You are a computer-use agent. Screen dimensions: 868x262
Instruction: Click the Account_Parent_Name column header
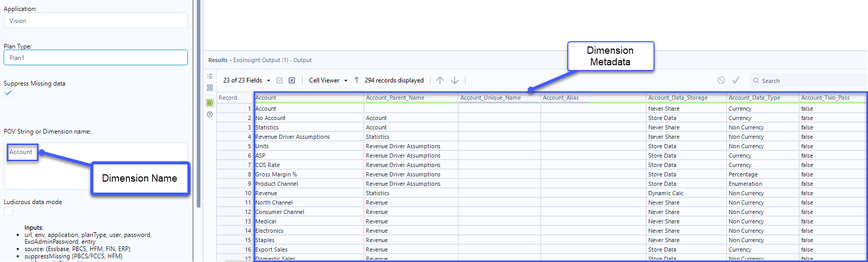[x=395, y=98]
